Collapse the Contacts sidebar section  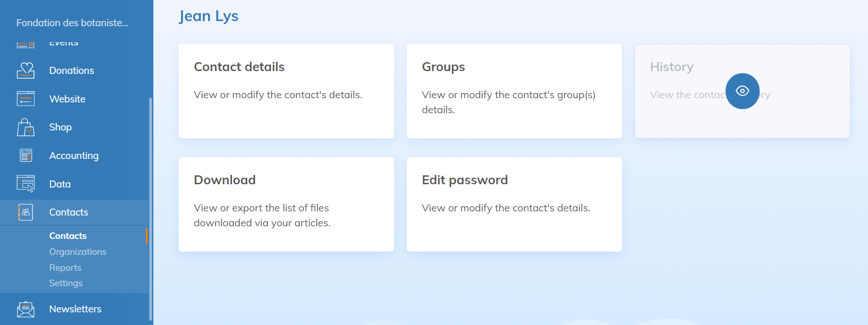pos(69,212)
